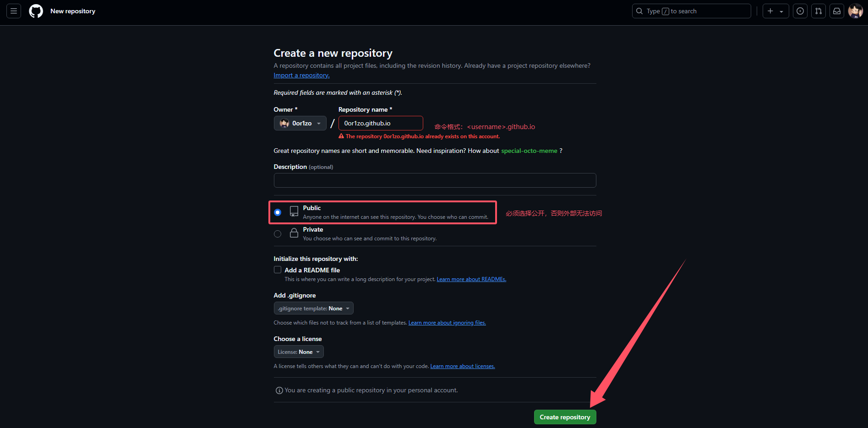Click the info icon by the creating notice
The image size is (868, 428).
click(x=279, y=390)
